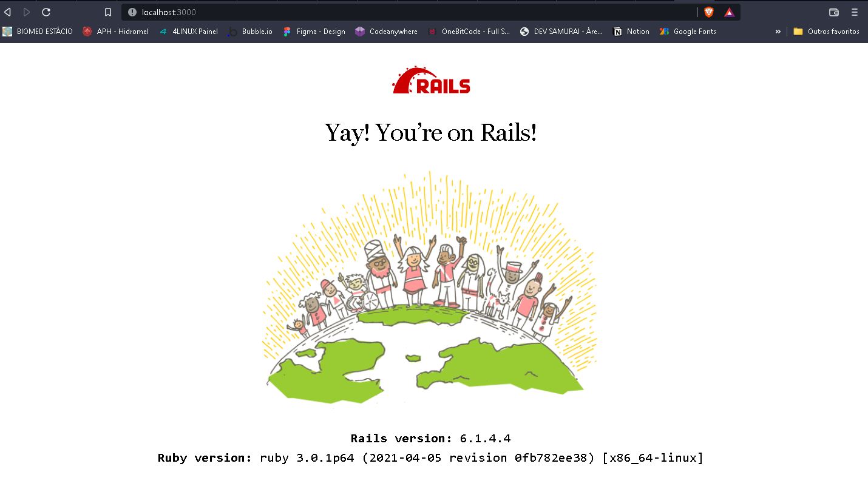The height and width of the screenshot is (489, 868).
Task: Select the Figma logo in bookmarks bar
Action: [x=286, y=32]
